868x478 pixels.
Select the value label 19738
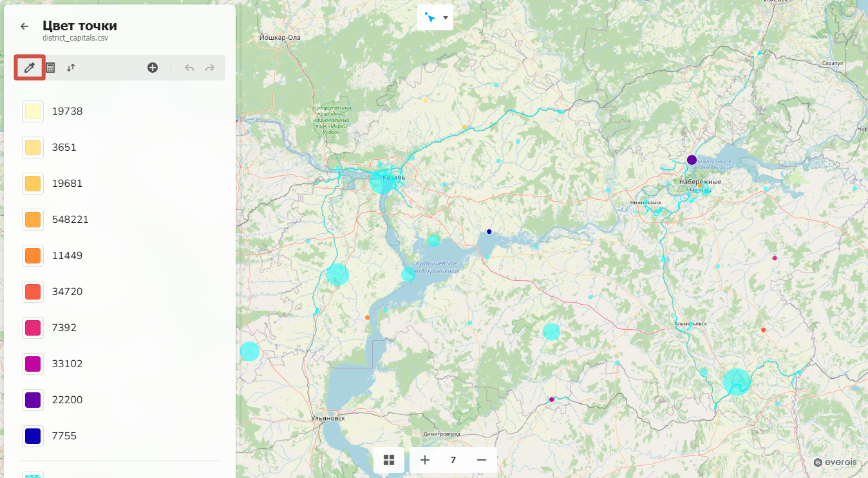click(68, 111)
